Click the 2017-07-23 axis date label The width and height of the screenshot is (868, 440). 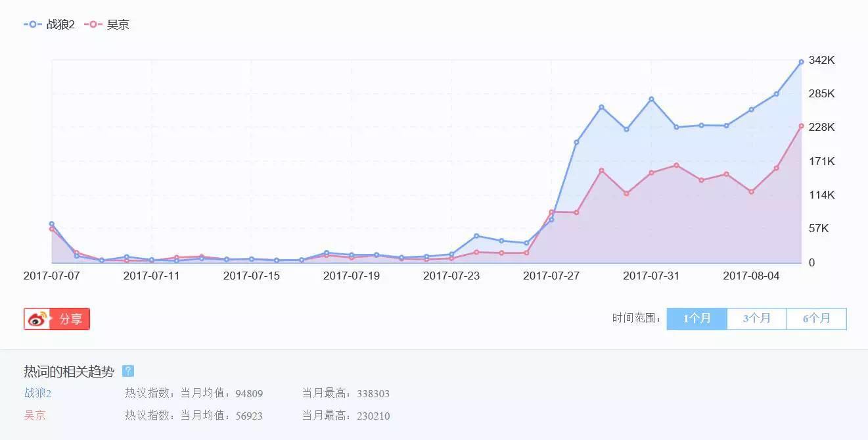(x=451, y=276)
